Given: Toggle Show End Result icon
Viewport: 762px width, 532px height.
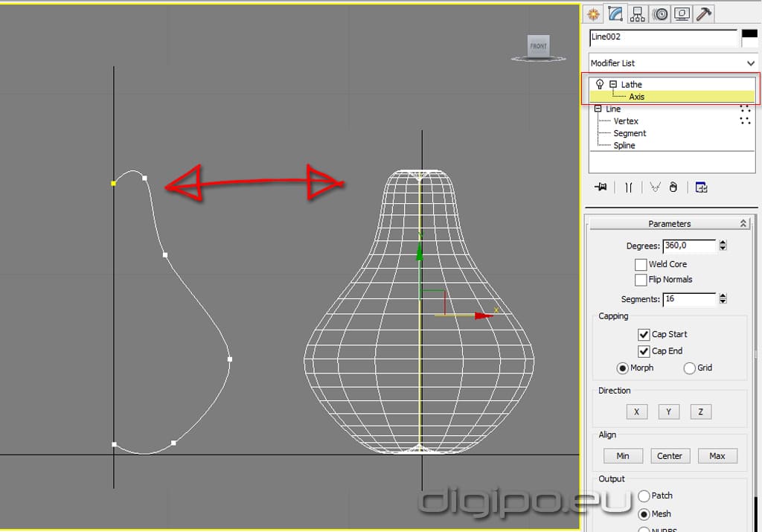Looking at the screenshot, I should pos(629,188).
